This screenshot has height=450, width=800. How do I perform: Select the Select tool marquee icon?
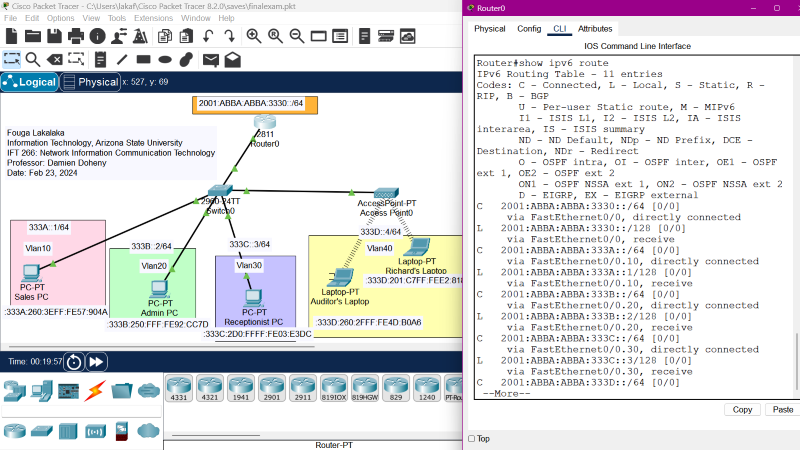[11, 60]
